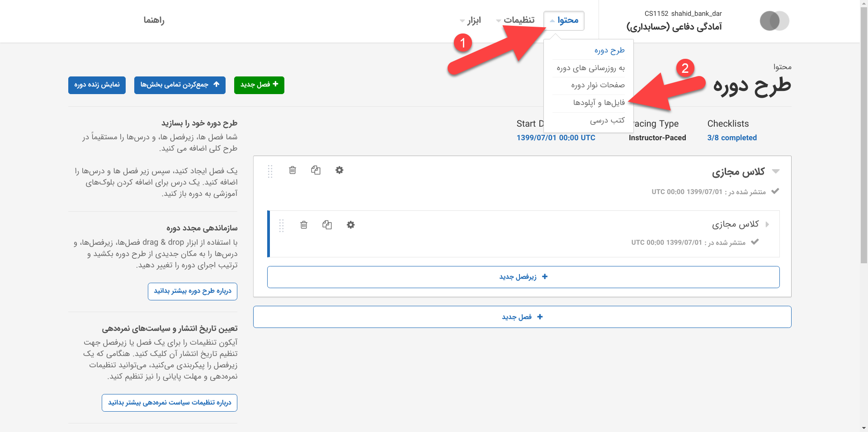Open the تنظیمات dropdown menu
This screenshot has width=868, height=432.
pos(515,20)
